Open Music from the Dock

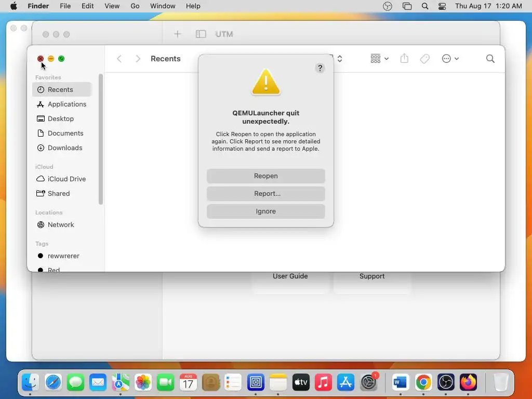coord(323,383)
